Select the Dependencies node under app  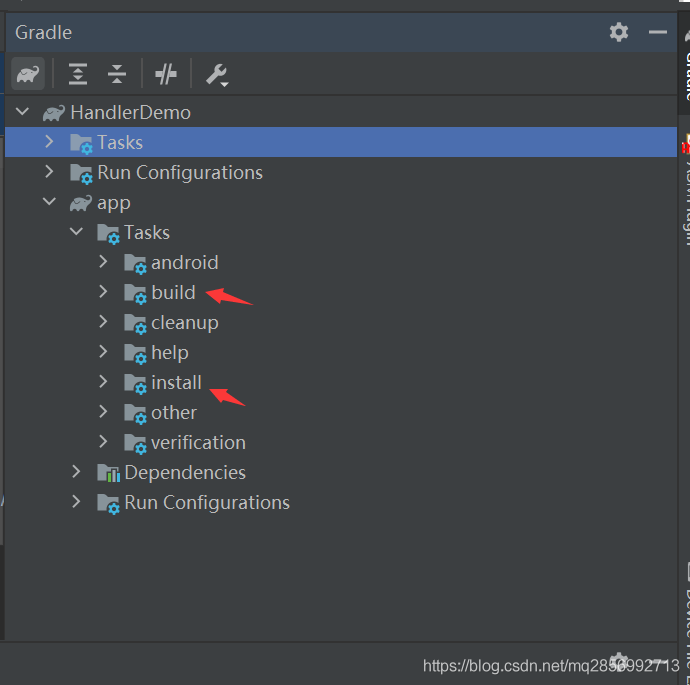tap(184, 472)
